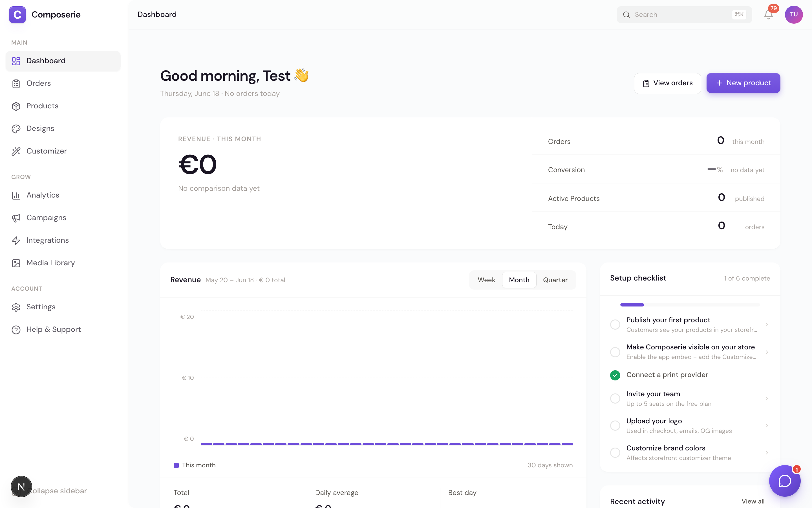Image resolution: width=812 pixels, height=508 pixels.
Task: Switch revenue chart to Quarter
Action: (x=555, y=280)
